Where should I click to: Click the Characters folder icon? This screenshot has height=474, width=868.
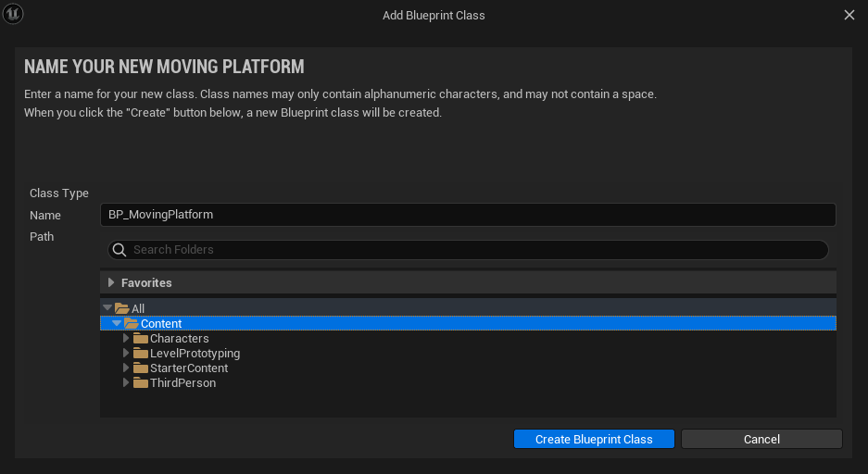click(141, 339)
